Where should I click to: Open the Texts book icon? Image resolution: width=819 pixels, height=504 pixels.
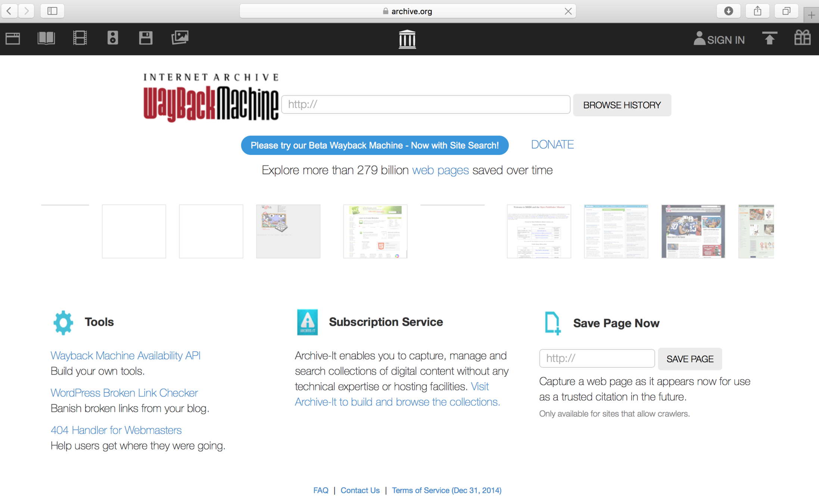(x=46, y=38)
